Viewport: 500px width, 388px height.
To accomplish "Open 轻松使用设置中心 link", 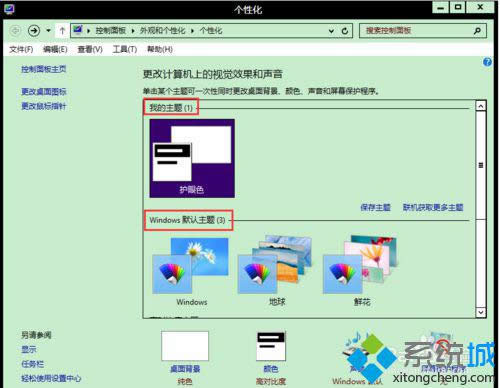I will click(51, 378).
